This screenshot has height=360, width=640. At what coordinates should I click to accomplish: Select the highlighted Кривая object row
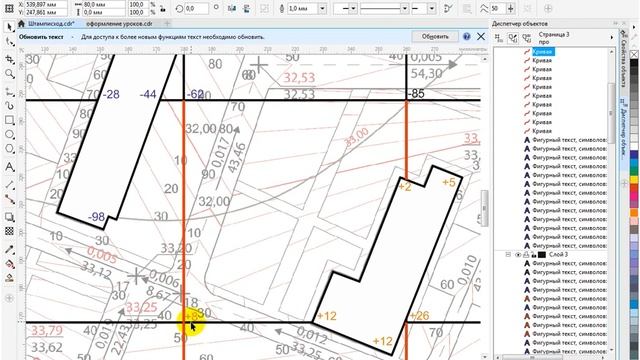click(x=542, y=52)
